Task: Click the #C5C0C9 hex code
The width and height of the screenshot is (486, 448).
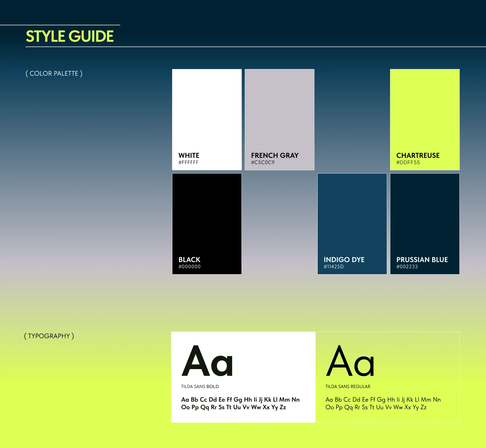Action: click(263, 162)
